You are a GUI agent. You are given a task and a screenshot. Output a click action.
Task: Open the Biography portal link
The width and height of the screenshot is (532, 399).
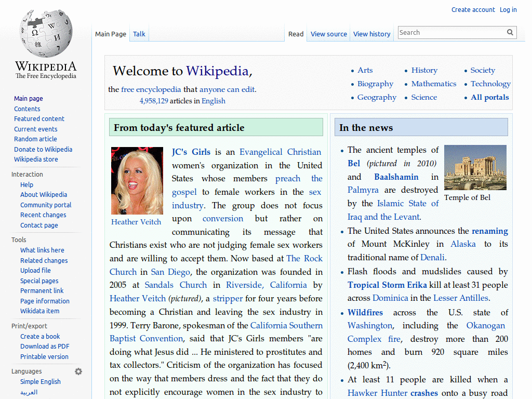375,84
